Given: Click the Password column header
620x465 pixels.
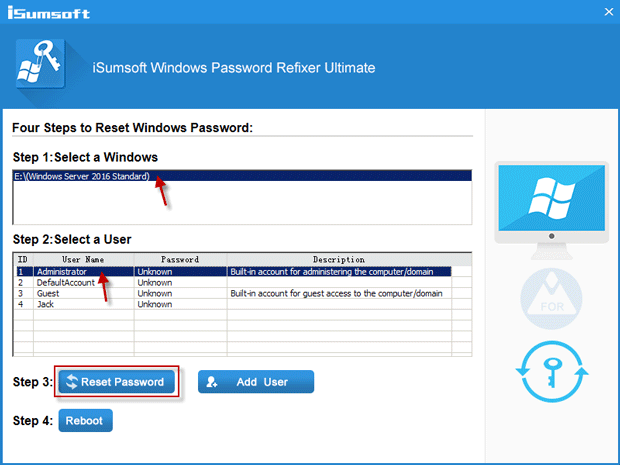Looking at the screenshot, I should pos(180,259).
